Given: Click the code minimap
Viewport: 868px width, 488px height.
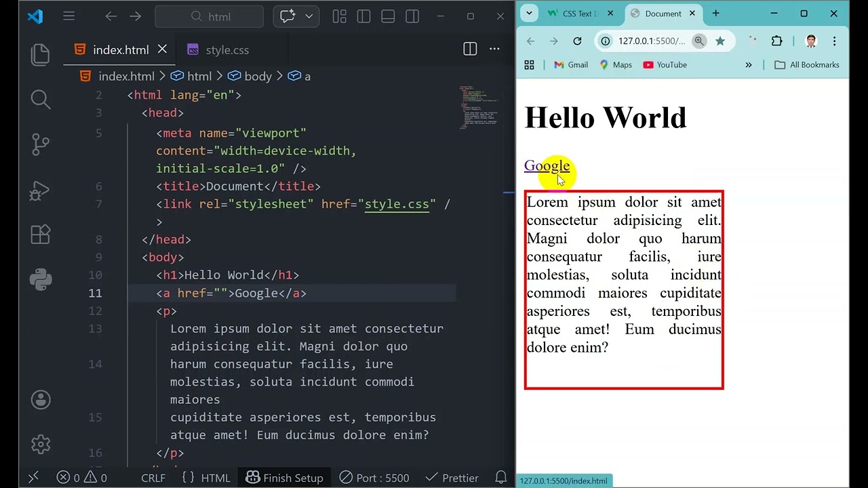Looking at the screenshot, I should pos(478,107).
